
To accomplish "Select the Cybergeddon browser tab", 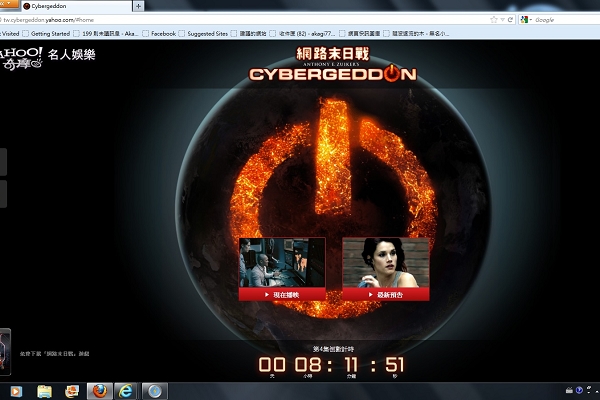I will click(x=77, y=6).
